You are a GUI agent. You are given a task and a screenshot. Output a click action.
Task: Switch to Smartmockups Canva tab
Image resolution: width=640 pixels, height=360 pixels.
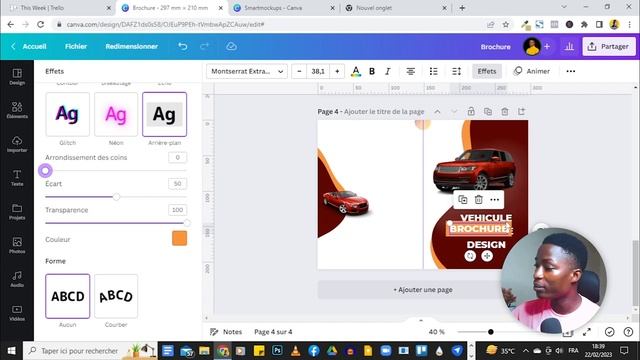[284, 8]
